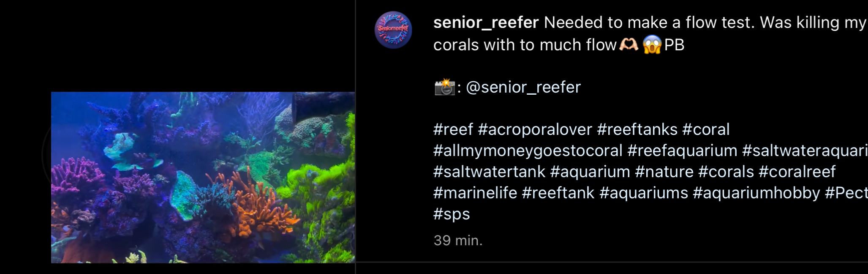Screen dimensions: 868x274
Task: Click the 39 min. post timestamp
Action: 458,241
